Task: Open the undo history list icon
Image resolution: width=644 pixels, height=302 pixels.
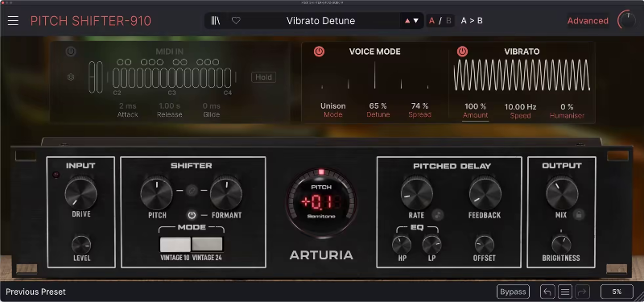Action: point(565,292)
